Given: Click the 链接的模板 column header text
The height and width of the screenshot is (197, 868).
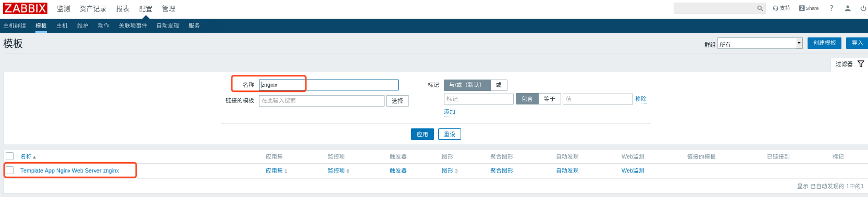Looking at the screenshot, I should 701,156.
